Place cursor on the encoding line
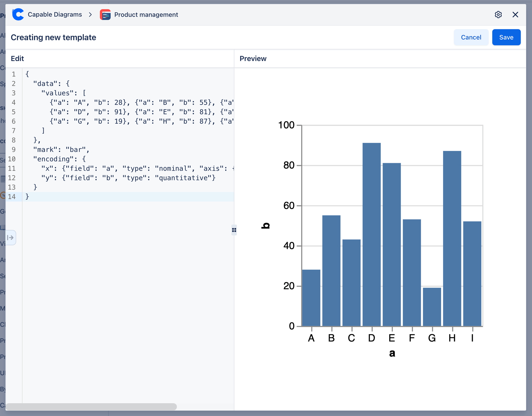The height and width of the screenshot is (416, 532). [59, 159]
